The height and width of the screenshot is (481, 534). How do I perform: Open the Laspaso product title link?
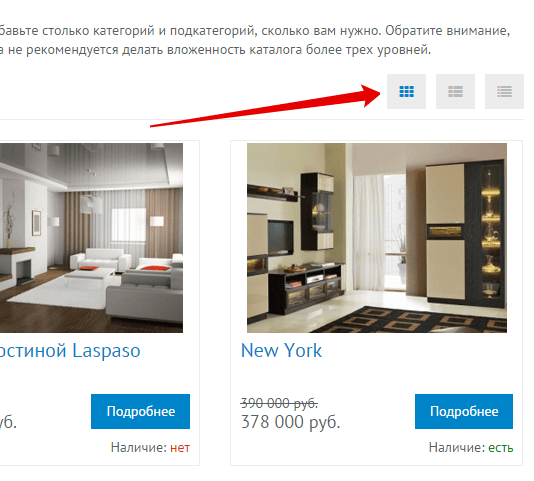(x=70, y=351)
